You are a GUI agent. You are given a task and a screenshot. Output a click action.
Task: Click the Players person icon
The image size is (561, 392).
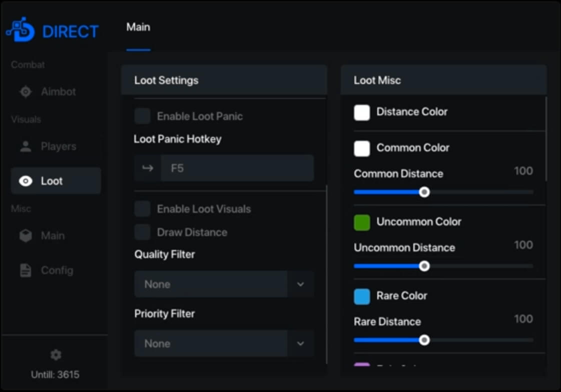(26, 146)
